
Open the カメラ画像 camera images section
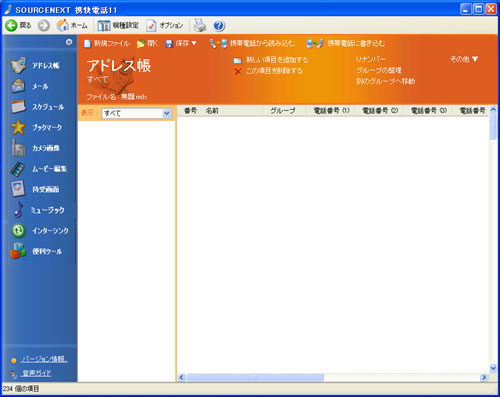point(18,148)
